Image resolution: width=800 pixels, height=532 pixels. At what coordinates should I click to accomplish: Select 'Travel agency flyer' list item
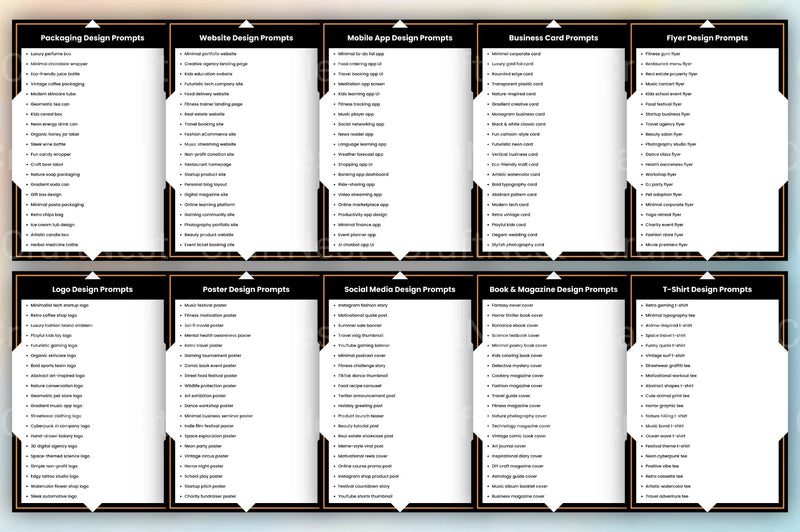[x=665, y=124]
